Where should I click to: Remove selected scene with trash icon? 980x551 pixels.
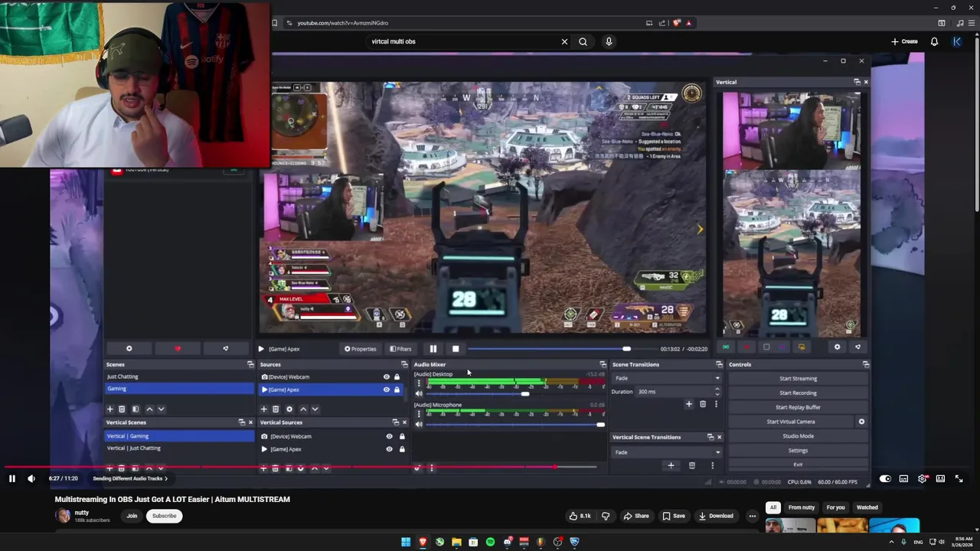pos(122,409)
